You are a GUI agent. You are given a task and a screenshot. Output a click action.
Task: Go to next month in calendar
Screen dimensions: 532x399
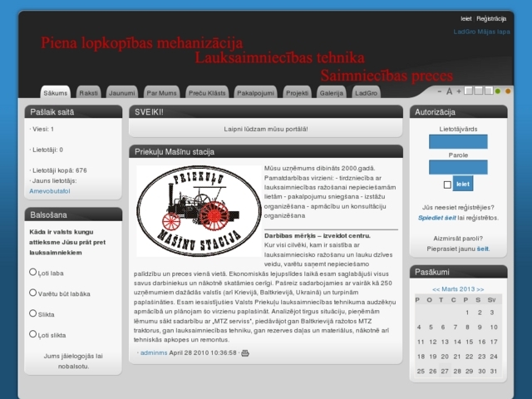tap(480, 288)
